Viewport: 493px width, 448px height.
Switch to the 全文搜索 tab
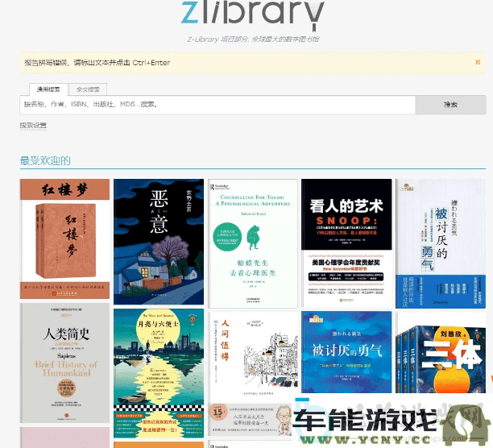[88, 89]
